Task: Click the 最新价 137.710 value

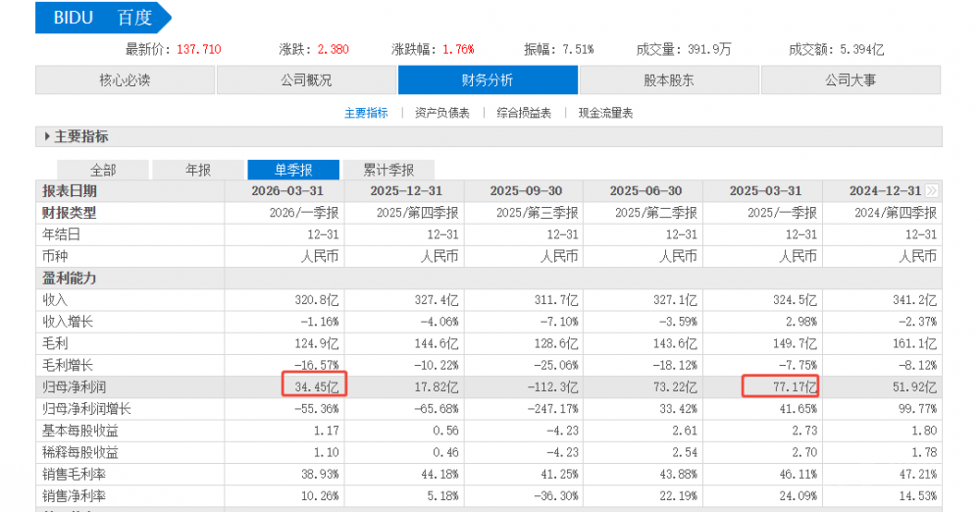Action: (199, 49)
